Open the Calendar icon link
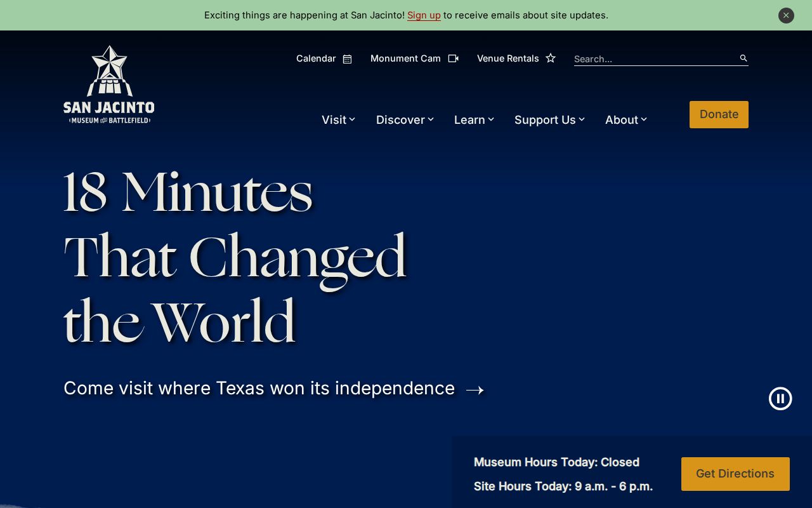Image resolution: width=812 pixels, height=508 pixels. (x=347, y=58)
